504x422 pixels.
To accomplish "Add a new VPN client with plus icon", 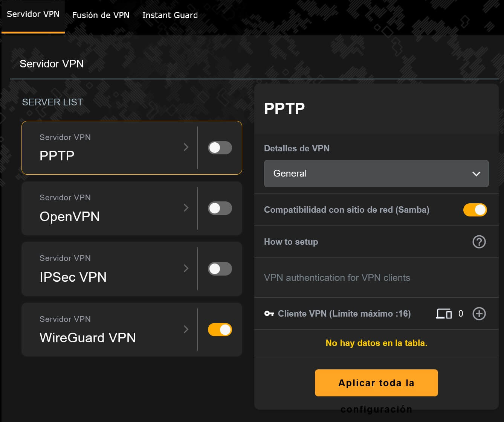I will point(479,314).
